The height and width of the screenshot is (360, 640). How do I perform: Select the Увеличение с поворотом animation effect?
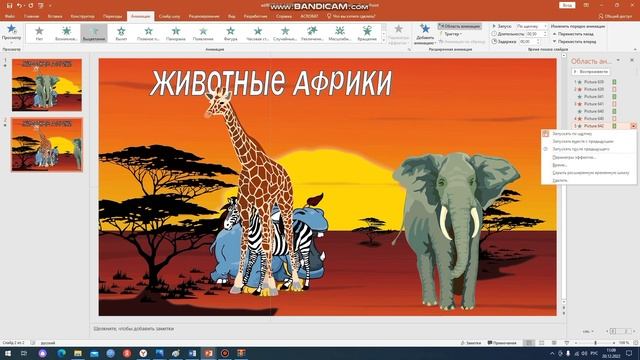313,33
